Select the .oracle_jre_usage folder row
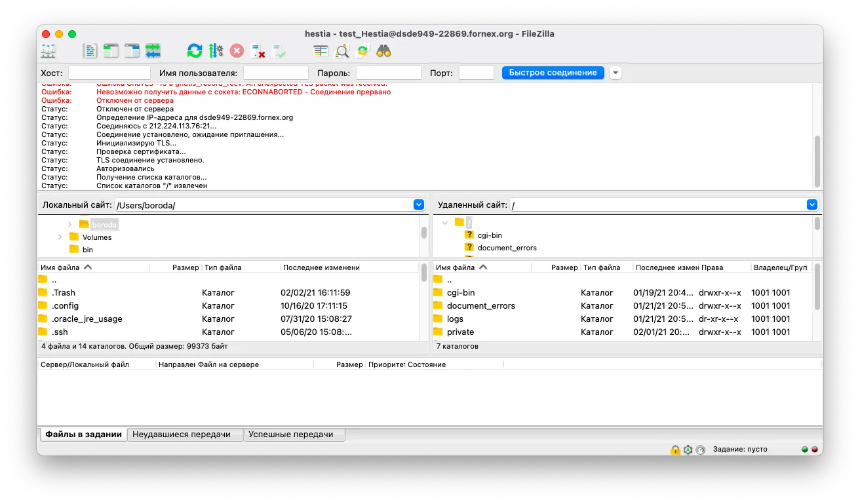This screenshot has width=860, height=504. 228,319
